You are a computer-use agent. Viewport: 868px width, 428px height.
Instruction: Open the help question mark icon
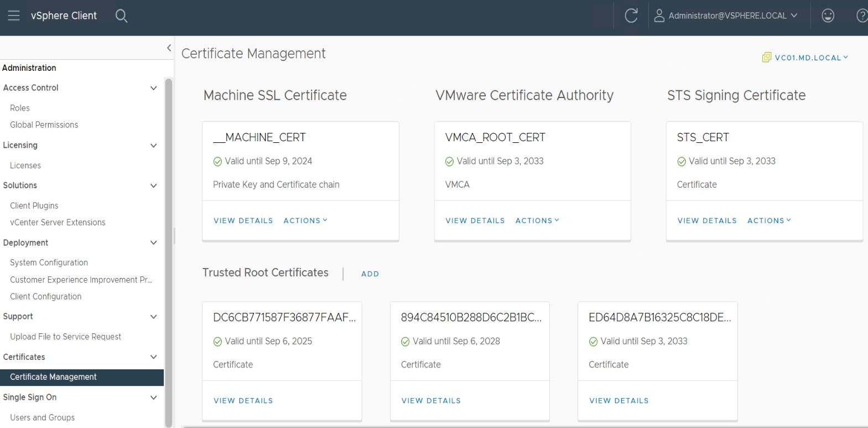[862, 16]
